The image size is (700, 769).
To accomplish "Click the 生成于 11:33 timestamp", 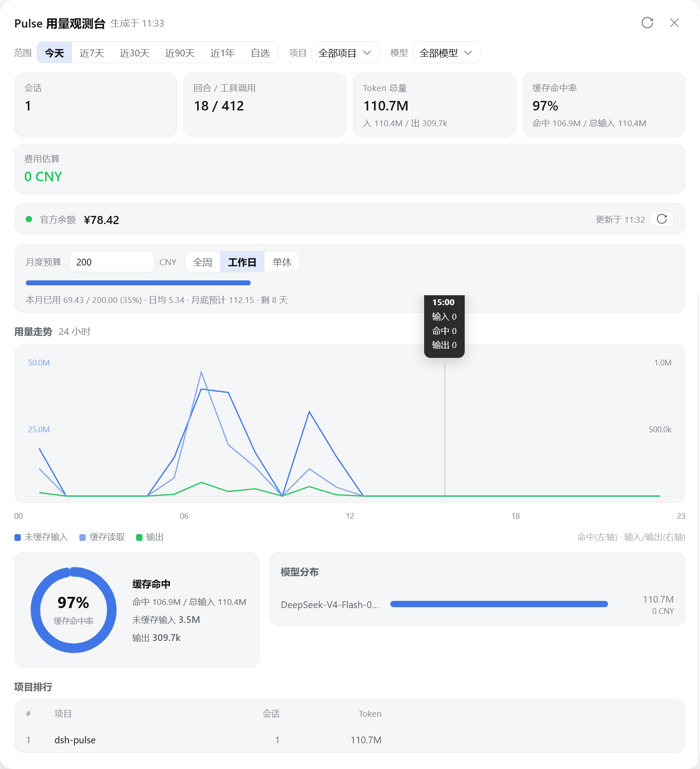I will (137, 23).
